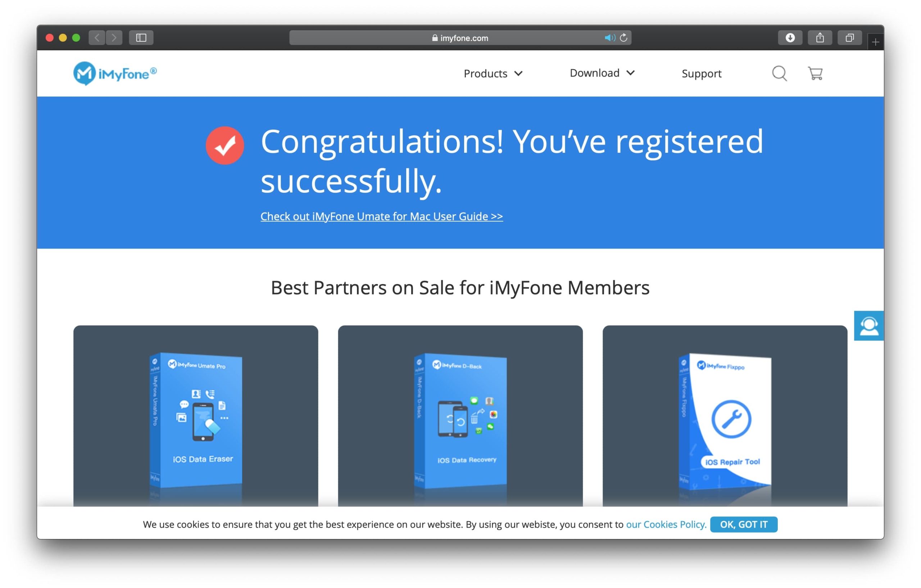Show Safari downloads list
The width and height of the screenshot is (921, 588).
tap(790, 38)
